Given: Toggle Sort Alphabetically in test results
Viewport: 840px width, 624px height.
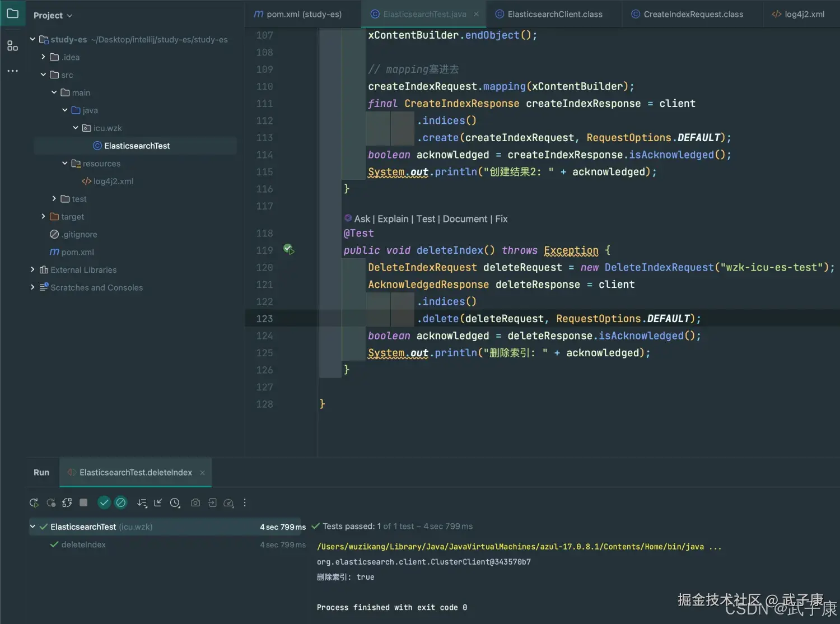Looking at the screenshot, I should [x=142, y=502].
